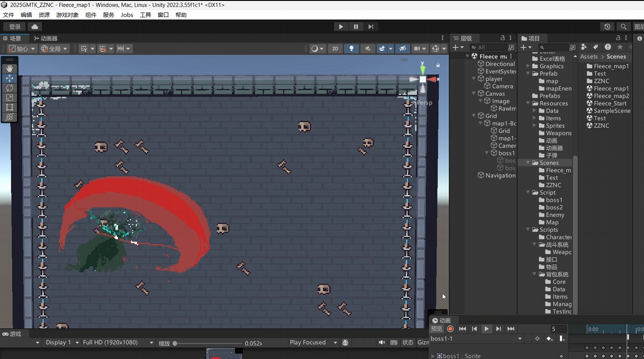This screenshot has width=644, height=359.
Task: Collapse the Scripts folder in Project
Action: (528, 230)
